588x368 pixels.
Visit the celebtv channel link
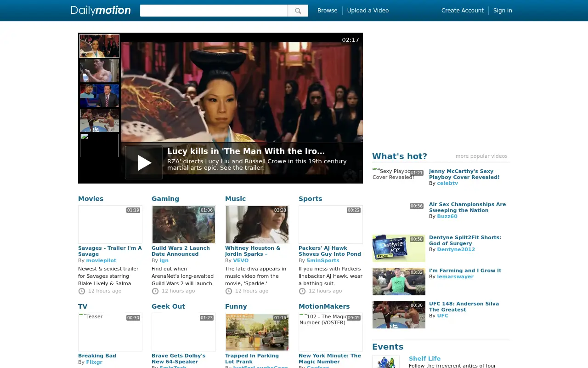pos(447,184)
